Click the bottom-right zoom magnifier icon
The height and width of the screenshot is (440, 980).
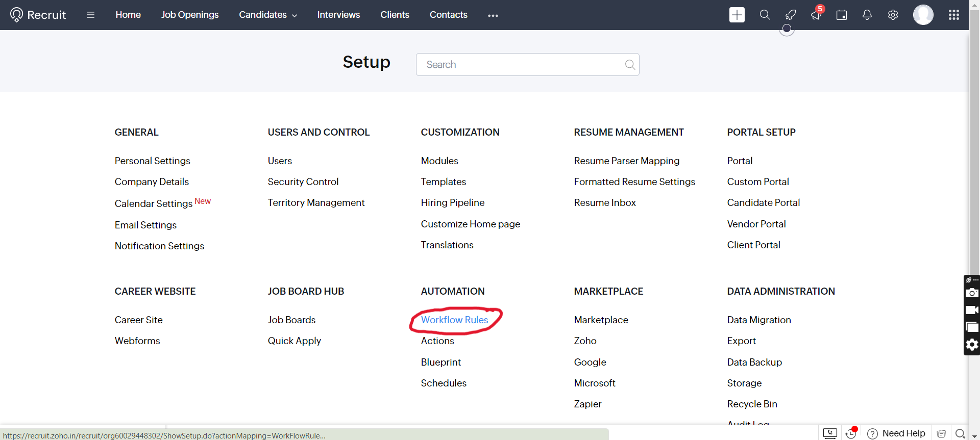pyautogui.click(x=960, y=433)
